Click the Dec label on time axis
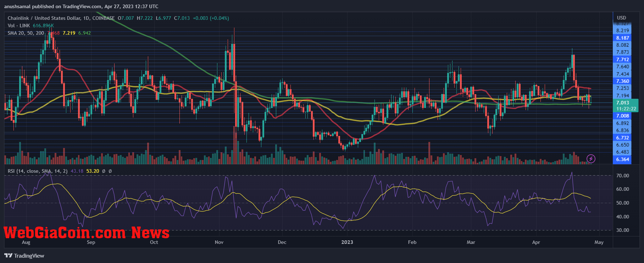 [x=282, y=242]
